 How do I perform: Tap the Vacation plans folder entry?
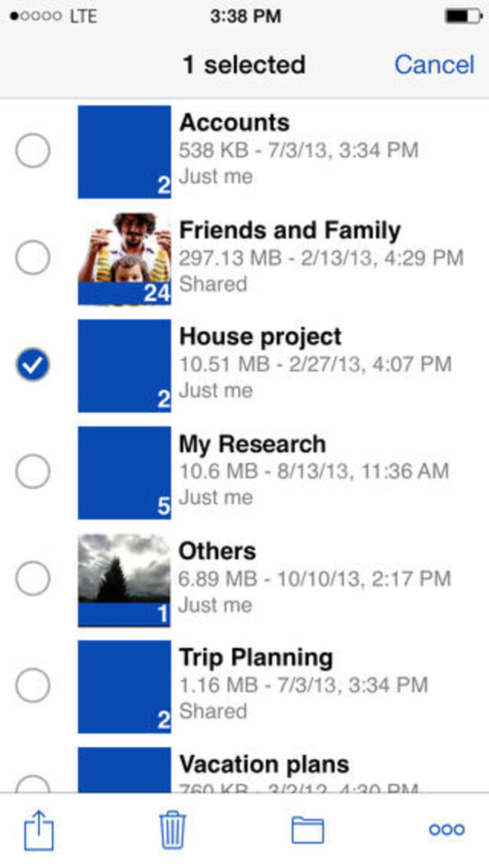pos(264,764)
